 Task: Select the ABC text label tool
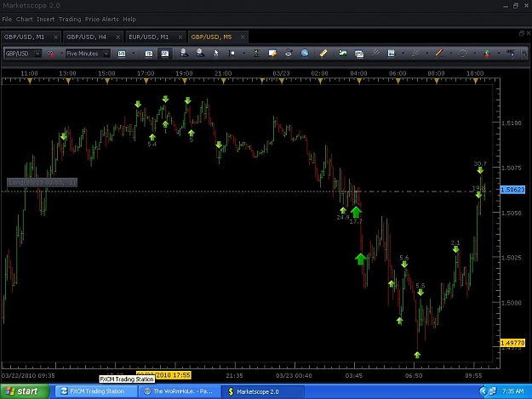point(510,54)
